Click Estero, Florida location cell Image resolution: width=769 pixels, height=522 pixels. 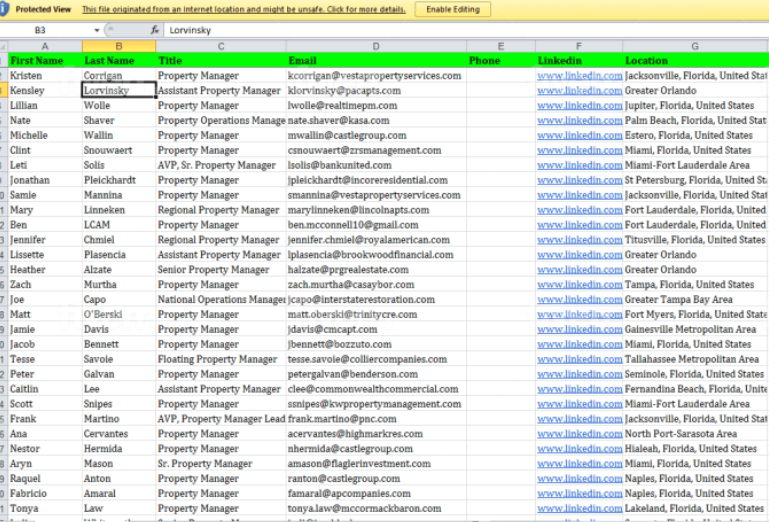[x=695, y=135]
